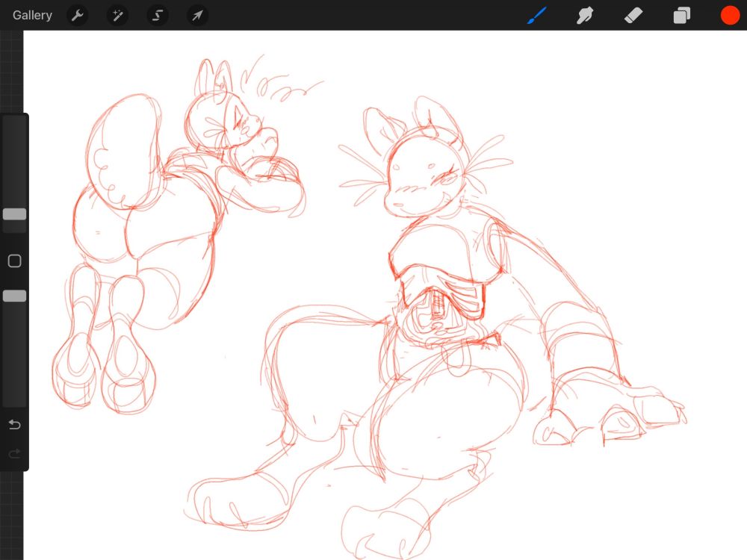Click the brush opacity slider handle

pos(14,296)
